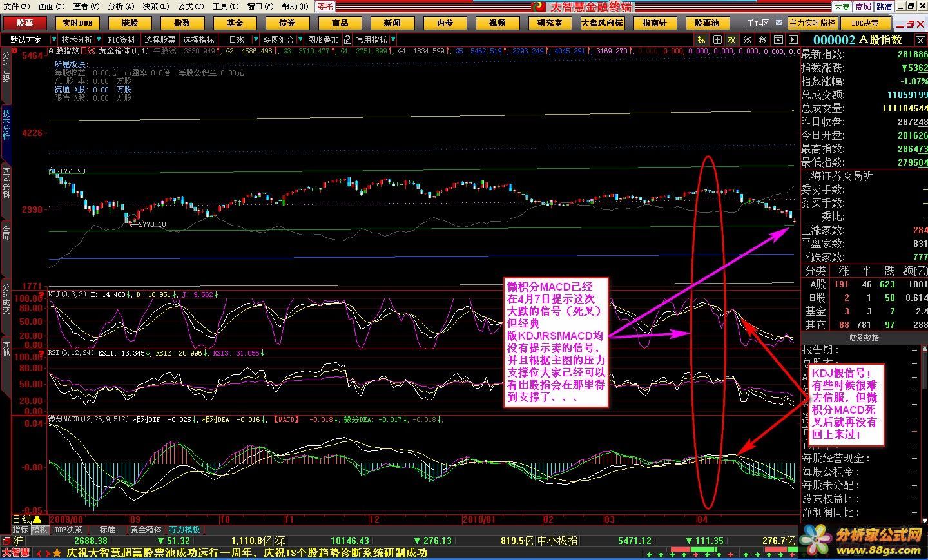Click the 大智慧 logo in bottom corner
The height and width of the screenshot is (560, 928).
point(15,553)
